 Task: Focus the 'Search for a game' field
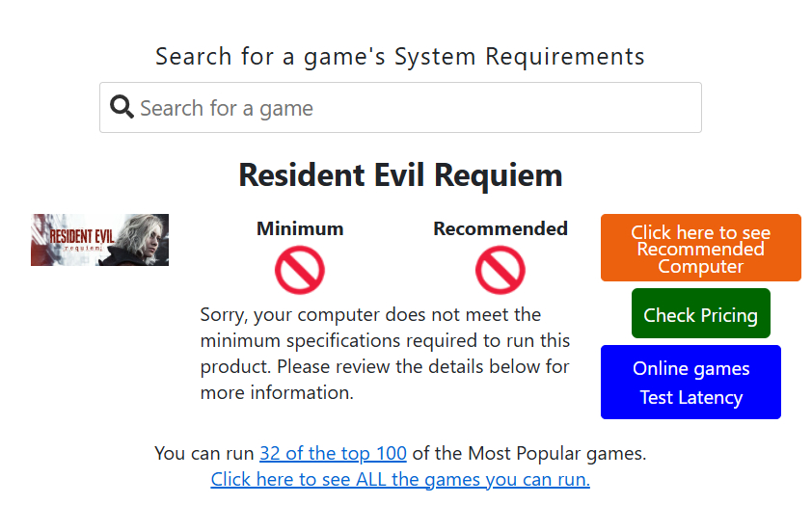click(415, 108)
